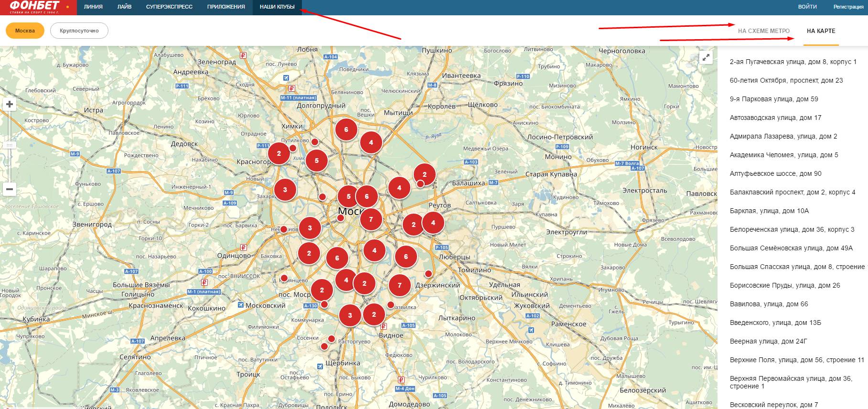Viewport: 868px width, 409px height.
Task: Select address Академика Челомея, улица, дом 5
Action: point(784,155)
